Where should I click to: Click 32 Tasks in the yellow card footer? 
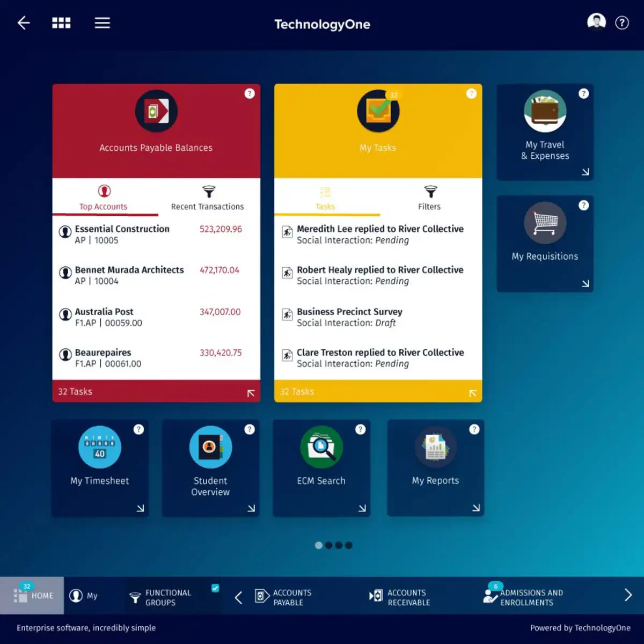point(297,392)
